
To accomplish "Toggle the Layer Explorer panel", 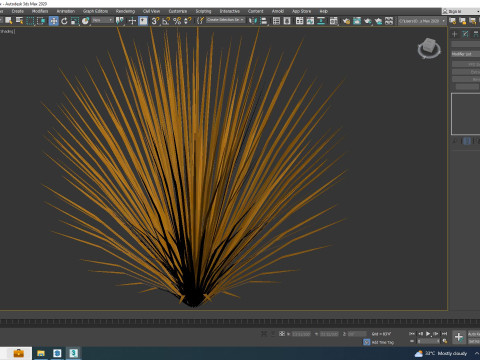I will click(x=287, y=21).
